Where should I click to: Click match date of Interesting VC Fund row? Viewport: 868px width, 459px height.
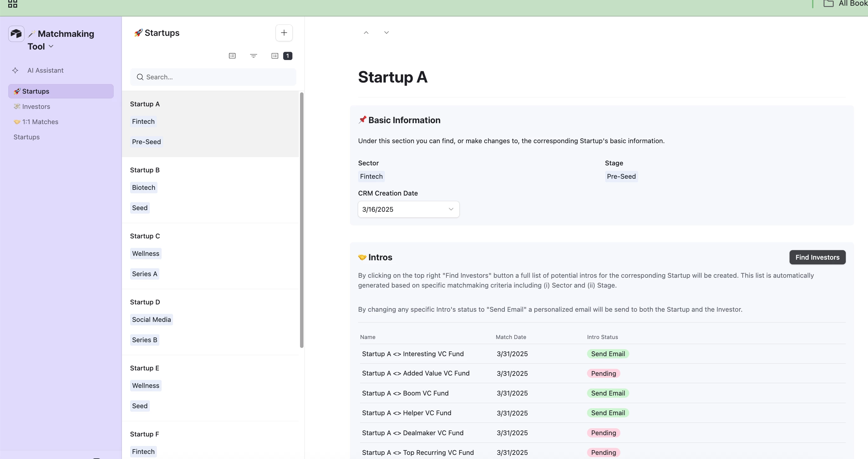[x=512, y=354]
